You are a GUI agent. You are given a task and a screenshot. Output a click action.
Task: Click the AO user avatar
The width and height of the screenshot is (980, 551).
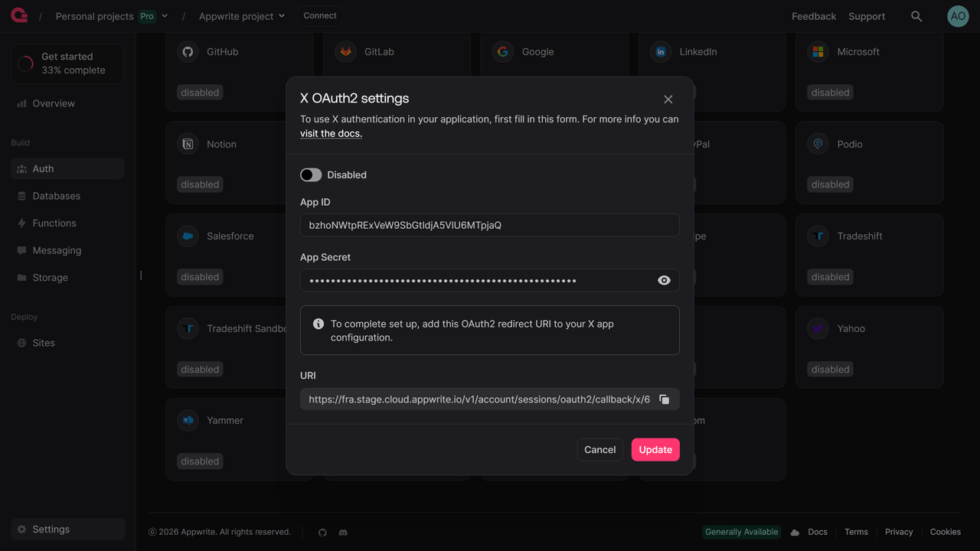958,16
